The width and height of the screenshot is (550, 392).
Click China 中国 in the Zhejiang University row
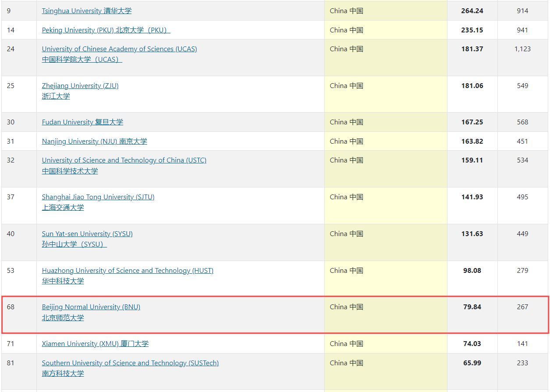point(347,86)
